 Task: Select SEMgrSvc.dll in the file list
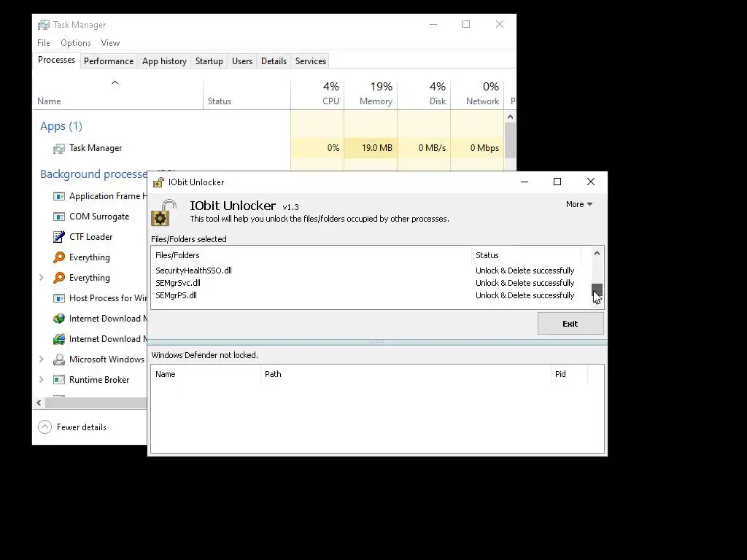tap(178, 283)
